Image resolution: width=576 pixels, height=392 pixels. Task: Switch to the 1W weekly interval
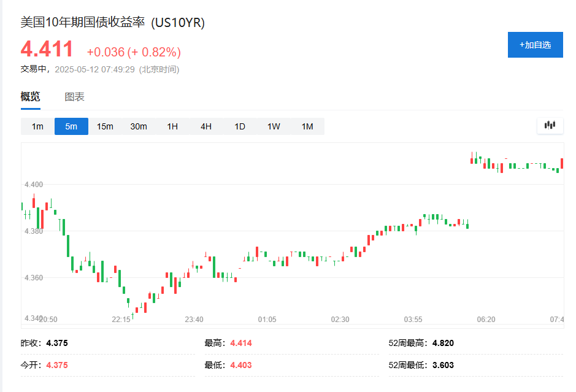click(x=274, y=126)
